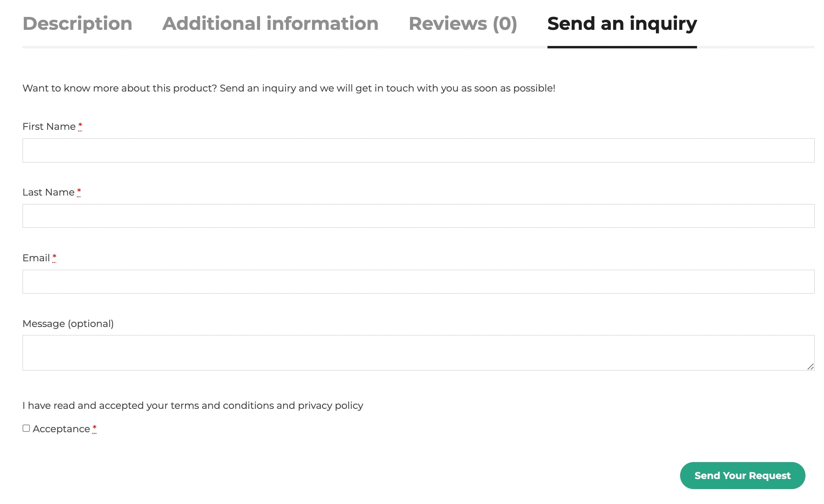View the Reviews (0) tab

pos(463,23)
